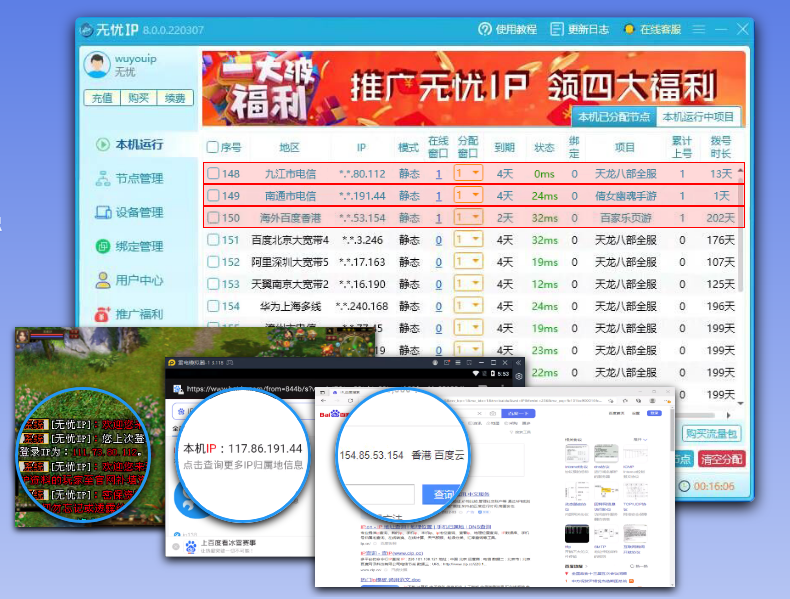This screenshot has height=599, width=790.
Task: Click the Baidu paw icon in emulator window
Action: coord(191,547)
